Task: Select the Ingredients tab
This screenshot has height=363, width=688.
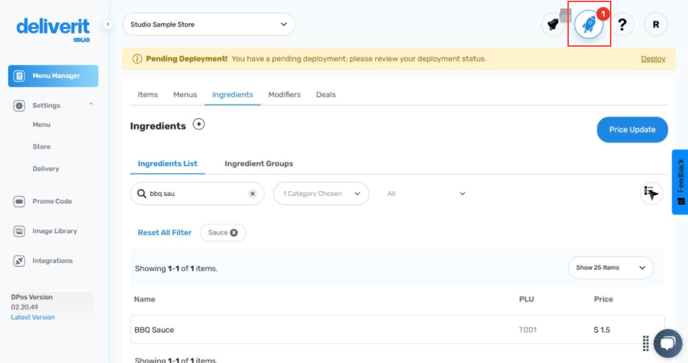Action: coord(233,94)
